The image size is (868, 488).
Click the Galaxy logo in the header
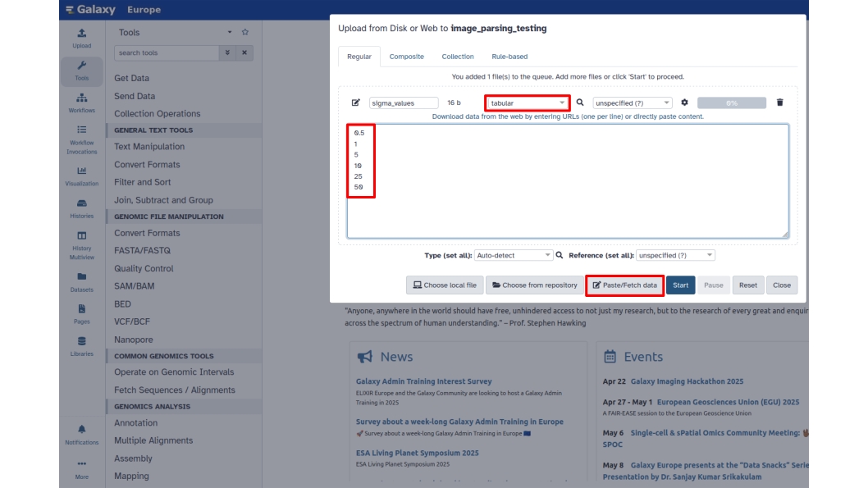tap(89, 9)
